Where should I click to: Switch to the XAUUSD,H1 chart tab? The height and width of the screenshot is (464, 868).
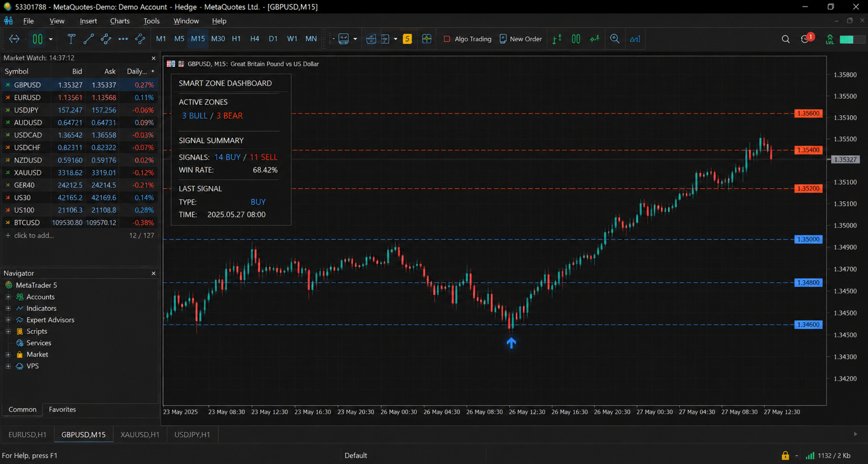pos(140,434)
